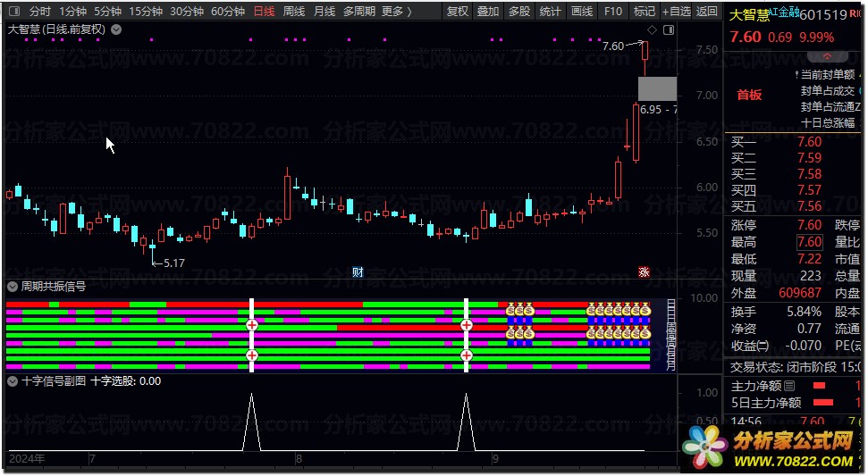The image size is (868, 476).
Task: Open the 统计 statistics tool
Action: (x=551, y=11)
